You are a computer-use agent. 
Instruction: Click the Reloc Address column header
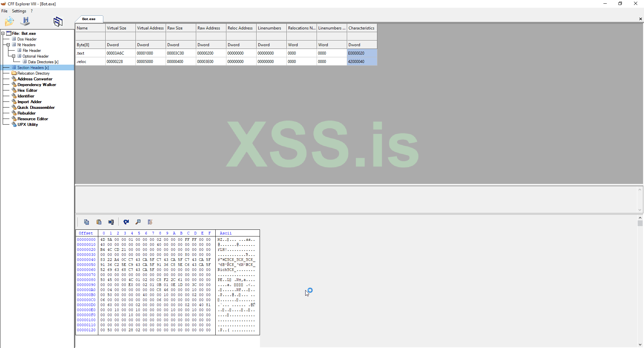pos(241,28)
